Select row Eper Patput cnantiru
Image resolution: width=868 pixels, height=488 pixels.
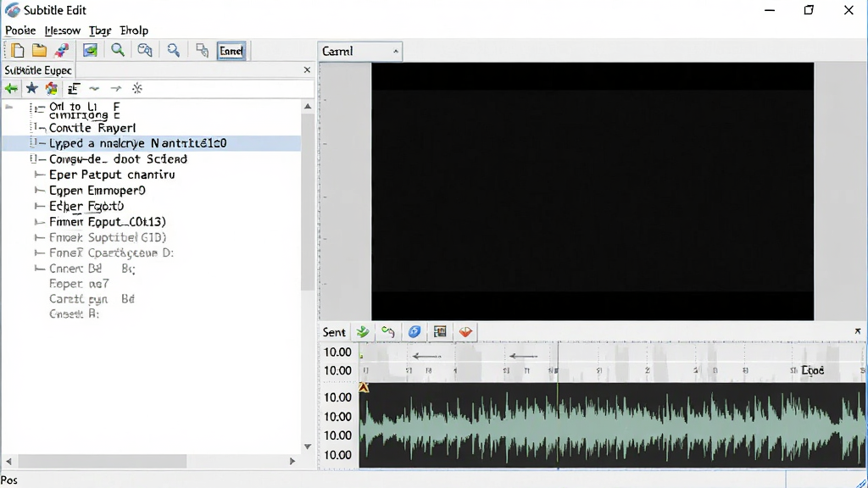point(112,175)
